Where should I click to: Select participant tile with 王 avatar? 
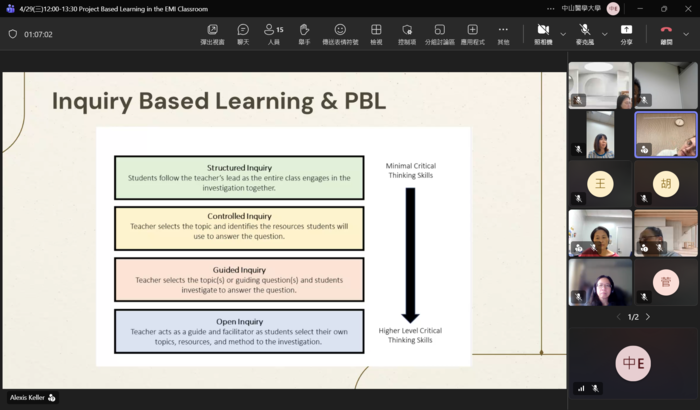tap(600, 184)
